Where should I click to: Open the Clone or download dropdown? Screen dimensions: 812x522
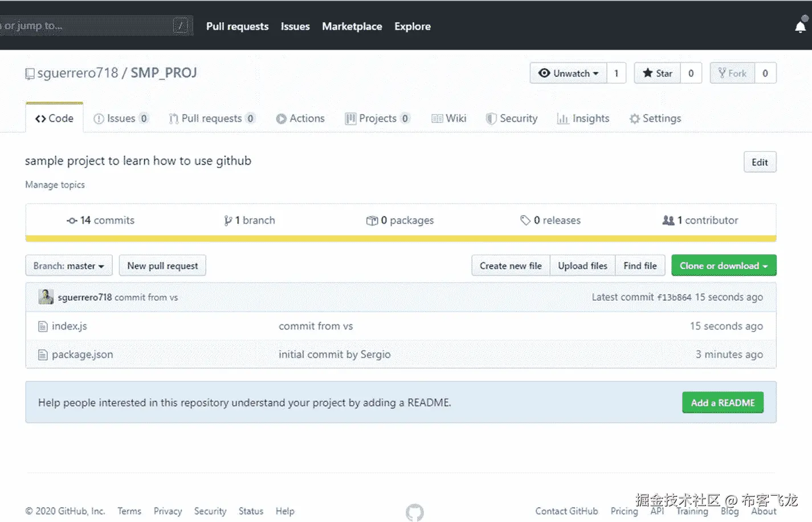723,266
